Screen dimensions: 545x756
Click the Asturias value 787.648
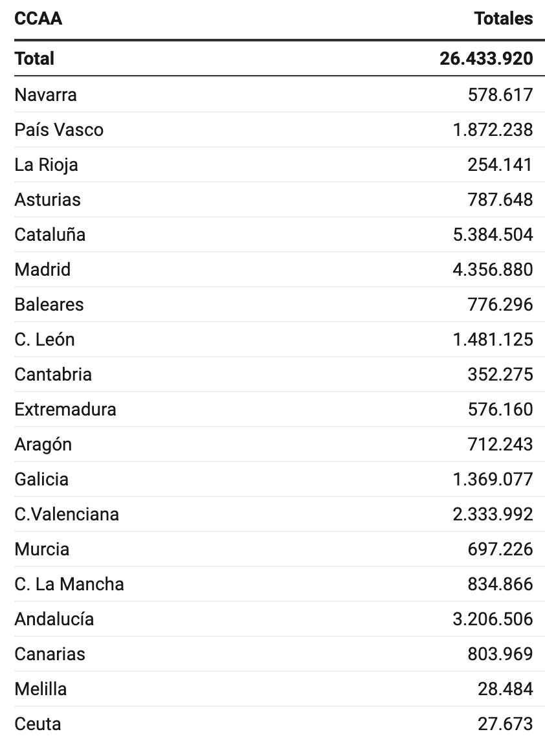coord(500,199)
